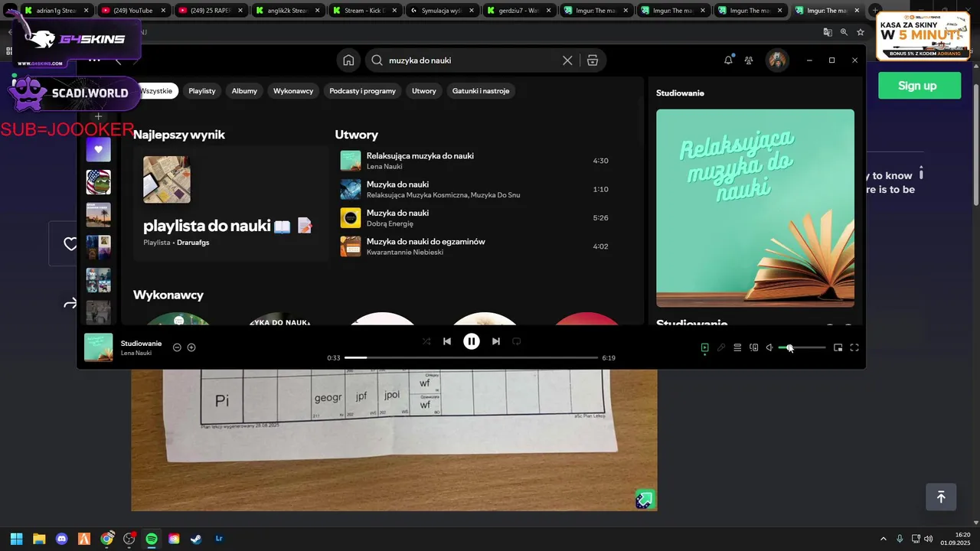
Task: Open Steam from the taskbar
Action: pos(197,539)
